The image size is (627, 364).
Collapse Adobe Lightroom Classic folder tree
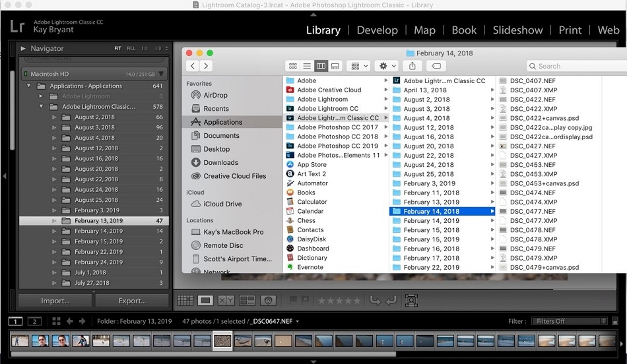(x=41, y=107)
